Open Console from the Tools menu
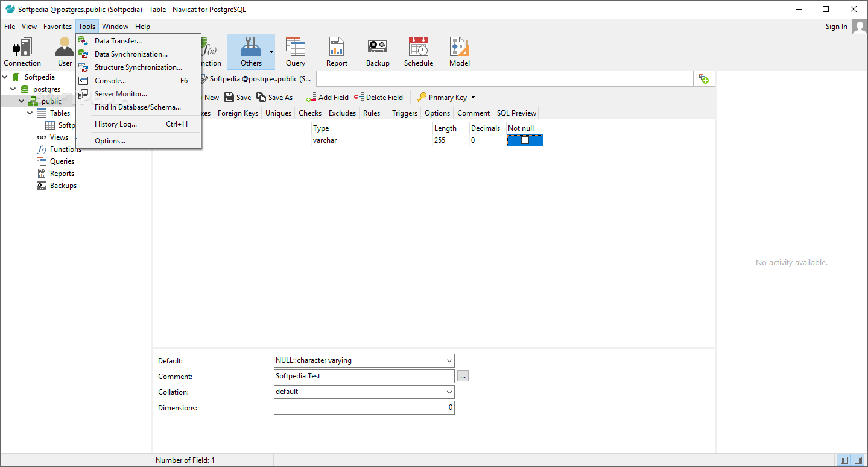Image resolution: width=868 pixels, height=467 pixels. tap(138, 81)
